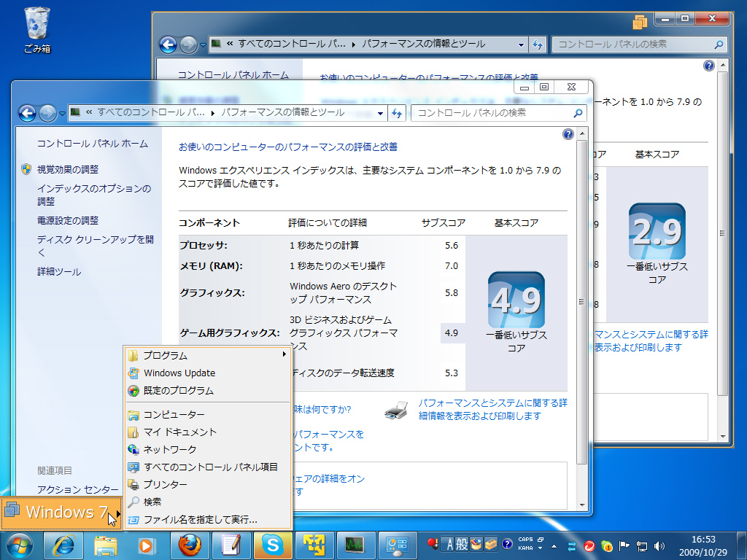Open Firefox from the taskbar
Image resolution: width=747 pixels, height=560 pixels.
[x=190, y=545]
